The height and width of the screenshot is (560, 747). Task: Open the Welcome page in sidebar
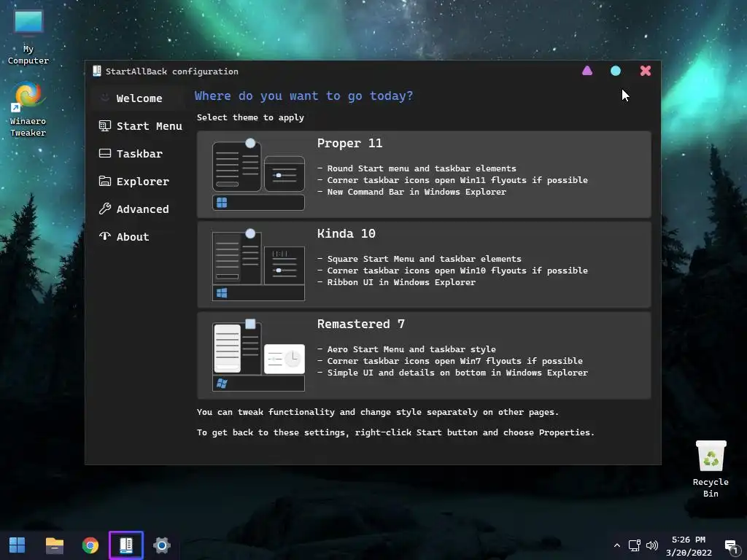point(137,98)
